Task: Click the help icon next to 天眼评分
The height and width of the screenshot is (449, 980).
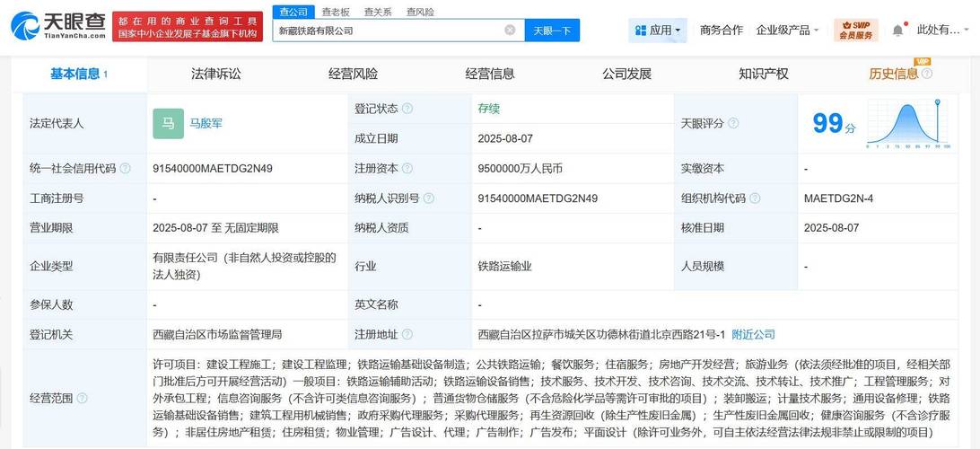Action: 733,124
